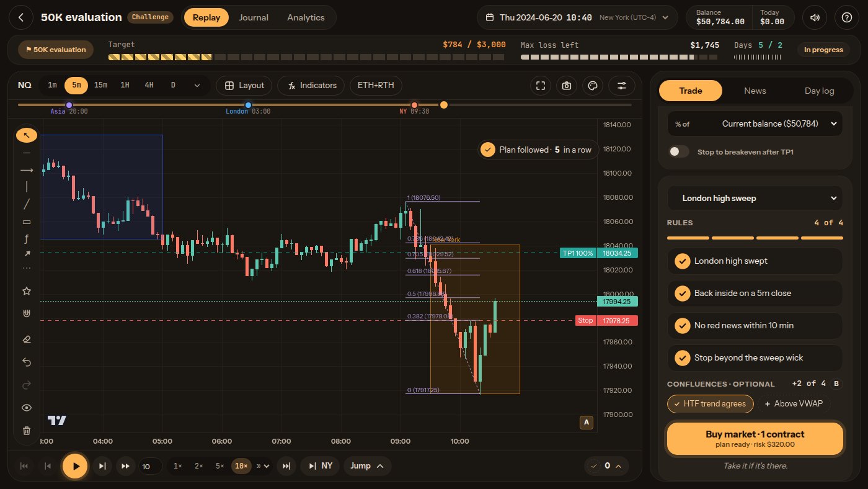Uncheck Stop beyond the sweep wick
This screenshot has height=489, width=868.
pyautogui.click(x=755, y=358)
